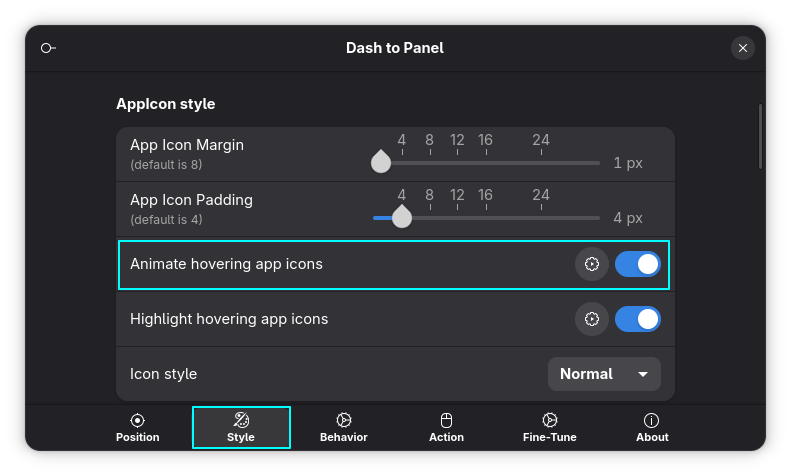Turn off Highlight hovering app icons switch
Image resolution: width=791 pixels, height=476 pixels.
point(638,319)
